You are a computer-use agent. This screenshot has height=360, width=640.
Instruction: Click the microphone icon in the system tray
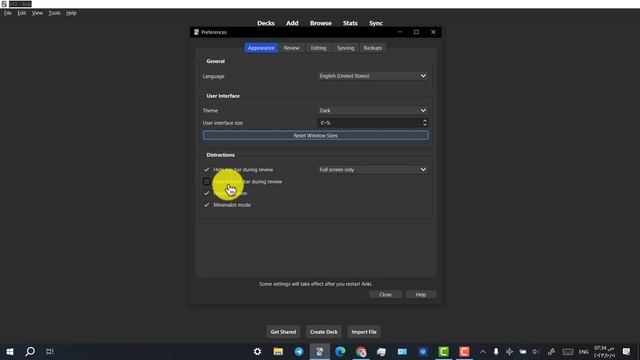click(496, 351)
